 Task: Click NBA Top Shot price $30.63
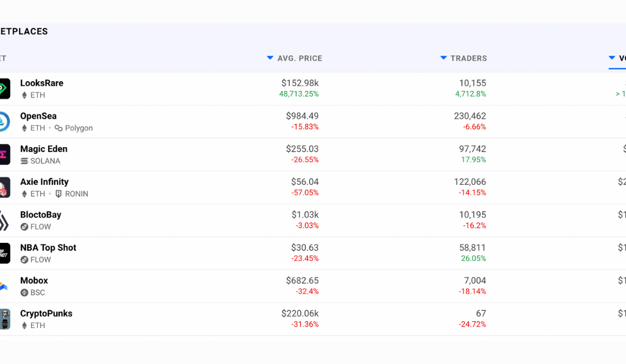tap(305, 248)
